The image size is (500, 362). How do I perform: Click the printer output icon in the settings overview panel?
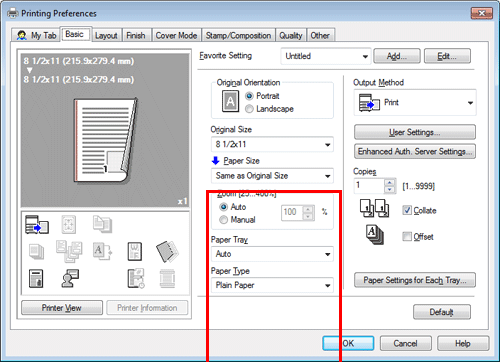pos(37,224)
